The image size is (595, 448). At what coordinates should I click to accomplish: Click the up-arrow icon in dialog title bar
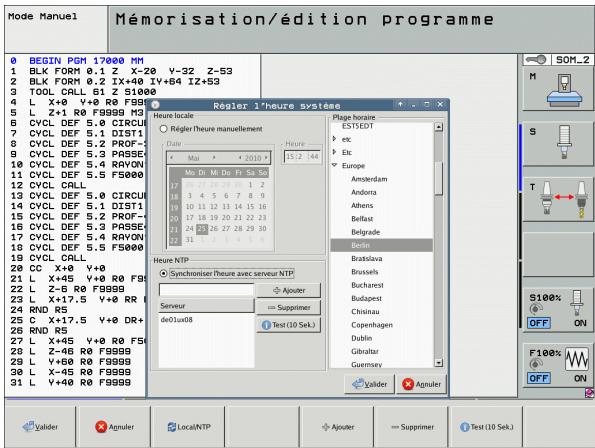[400, 104]
